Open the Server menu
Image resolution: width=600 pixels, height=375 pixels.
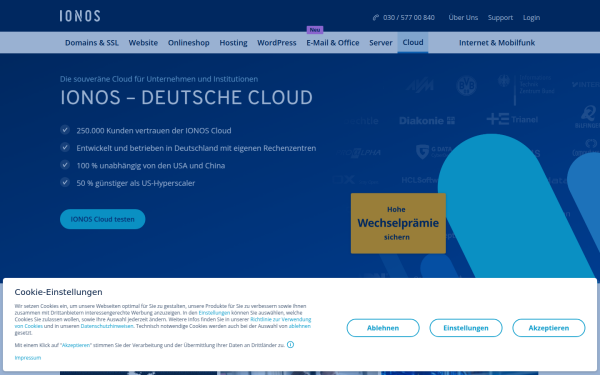(x=381, y=43)
